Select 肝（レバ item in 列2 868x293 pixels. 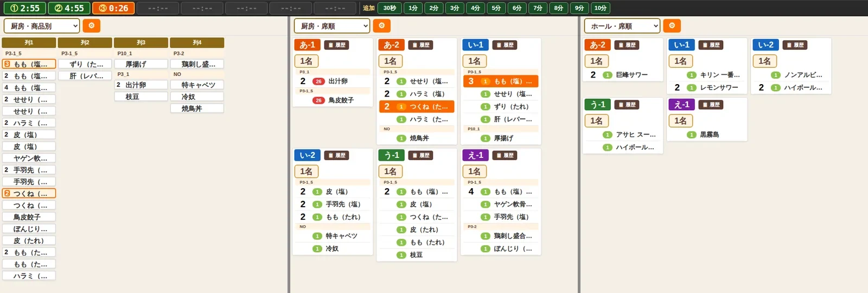pyautogui.click(x=85, y=76)
